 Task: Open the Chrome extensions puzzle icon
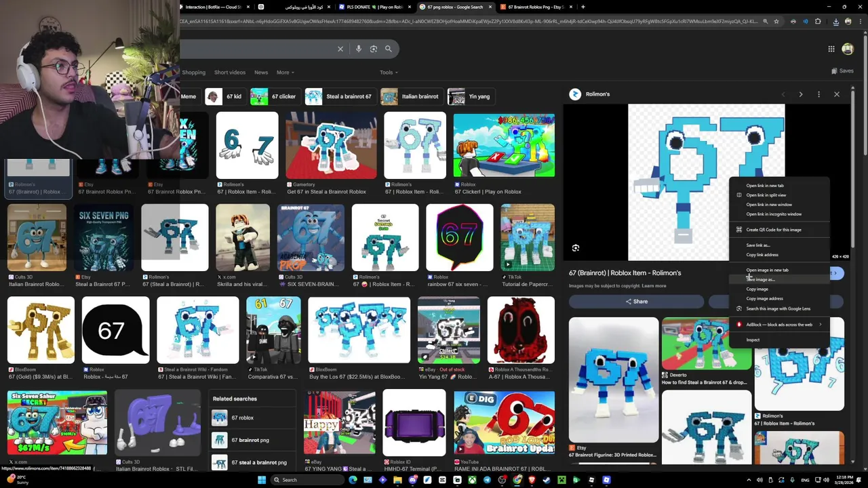[818, 22]
